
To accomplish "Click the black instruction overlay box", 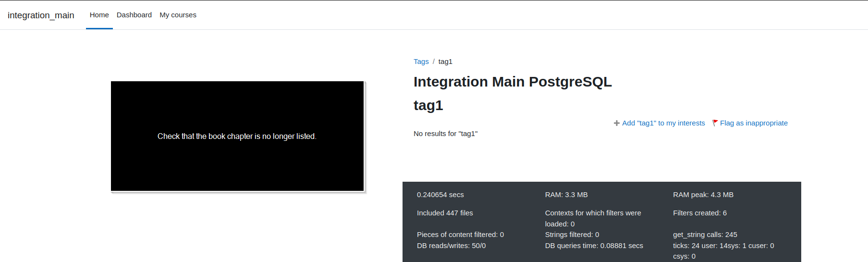I will click(237, 136).
